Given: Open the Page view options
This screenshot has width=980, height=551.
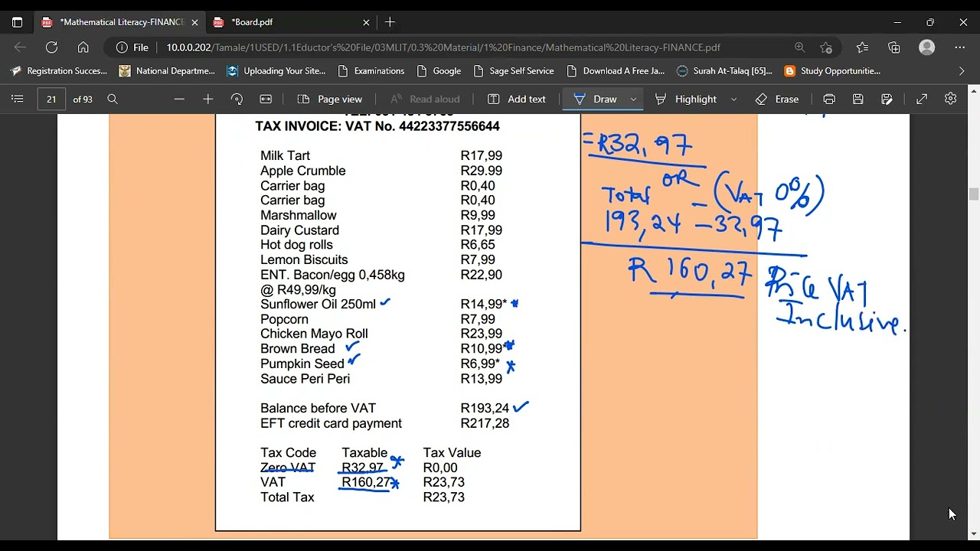Looking at the screenshot, I should click(x=330, y=99).
